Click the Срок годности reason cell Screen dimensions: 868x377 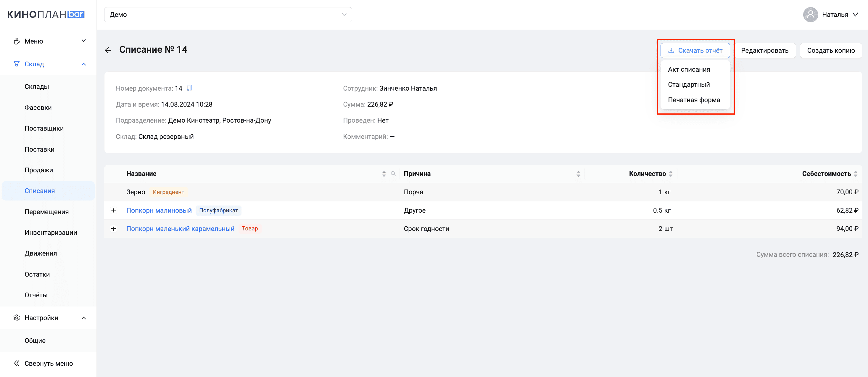tap(426, 228)
